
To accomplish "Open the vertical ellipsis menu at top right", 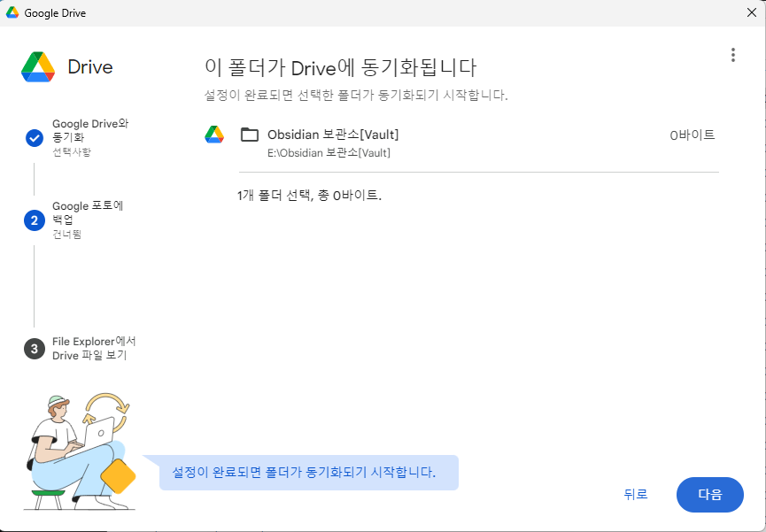I will 733,54.
